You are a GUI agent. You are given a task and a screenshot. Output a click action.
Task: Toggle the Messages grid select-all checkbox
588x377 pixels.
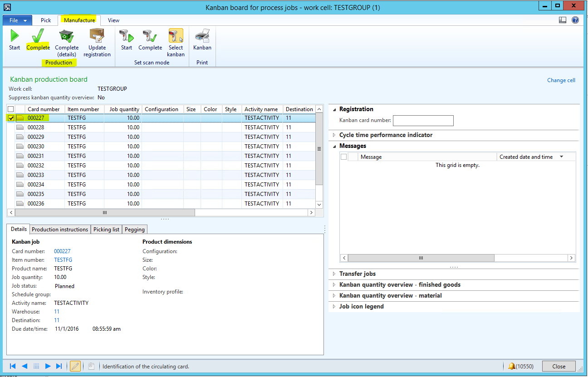point(344,157)
